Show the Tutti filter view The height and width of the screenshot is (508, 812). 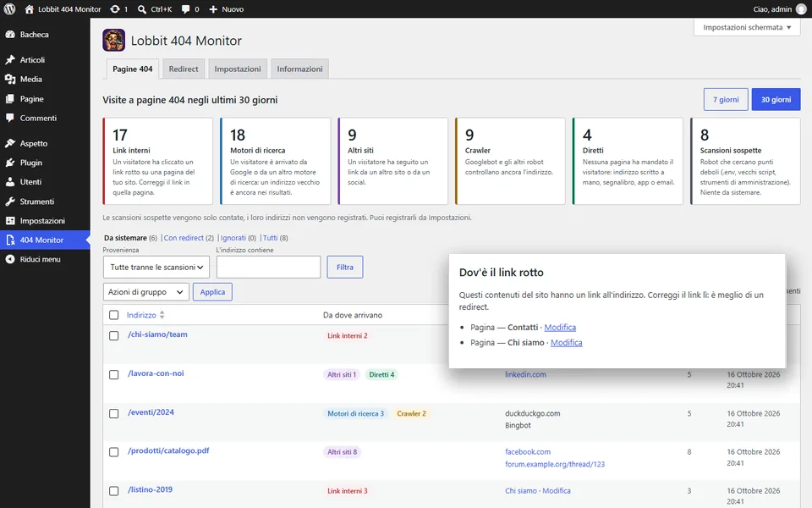271,238
